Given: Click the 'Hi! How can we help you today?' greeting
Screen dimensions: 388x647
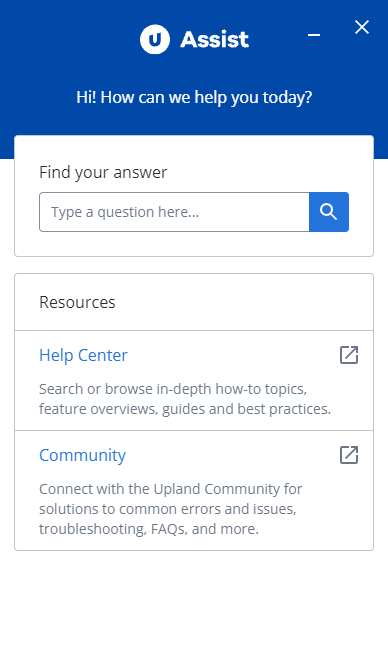Looking at the screenshot, I should 194,98.
